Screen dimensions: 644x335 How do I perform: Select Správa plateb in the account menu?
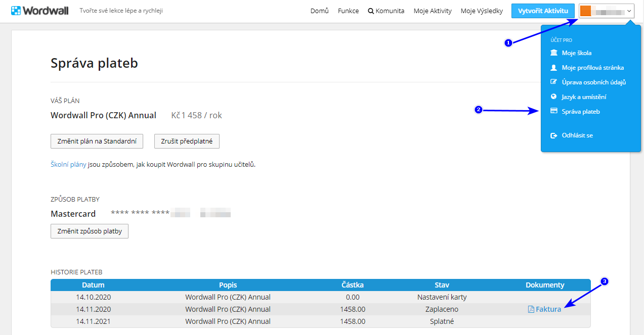(581, 111)
